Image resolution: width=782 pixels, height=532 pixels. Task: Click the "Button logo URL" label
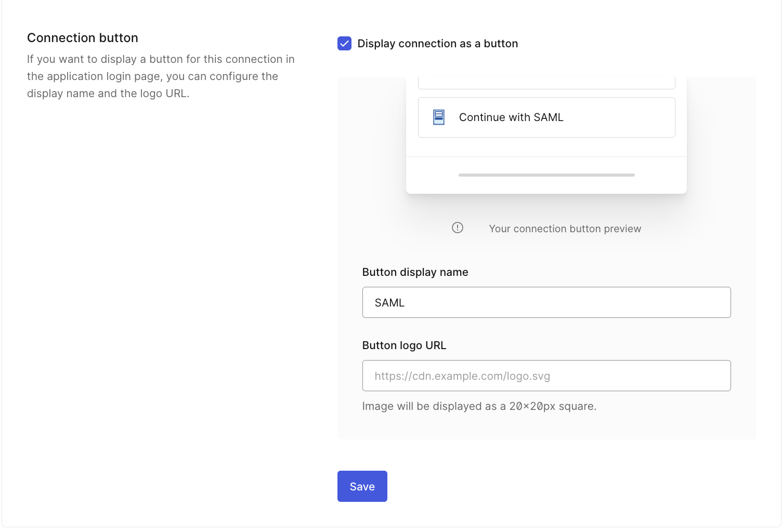tap(404, 345)
